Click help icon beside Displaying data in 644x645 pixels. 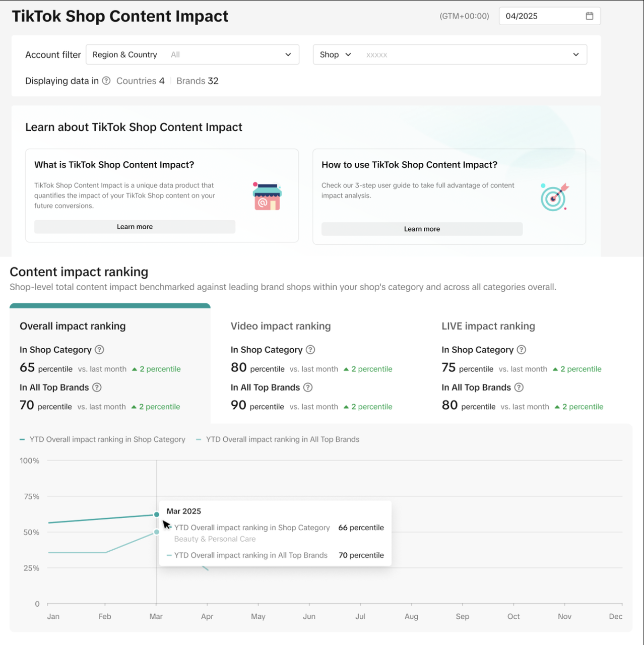pyautogui.click(x=106, y=81)
